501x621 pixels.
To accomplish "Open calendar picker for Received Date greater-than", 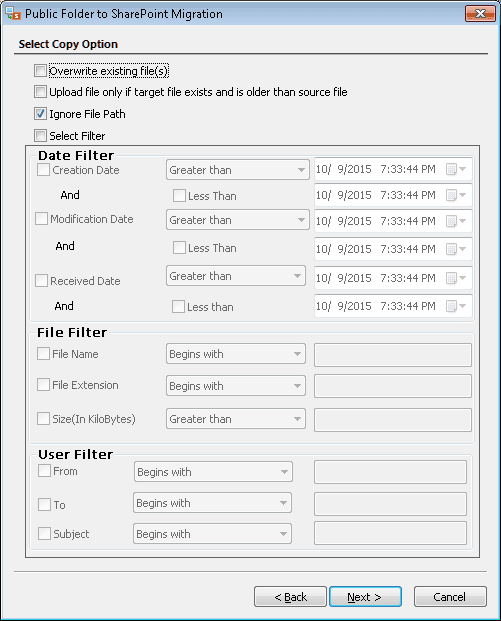I will (x=456, y=278).
